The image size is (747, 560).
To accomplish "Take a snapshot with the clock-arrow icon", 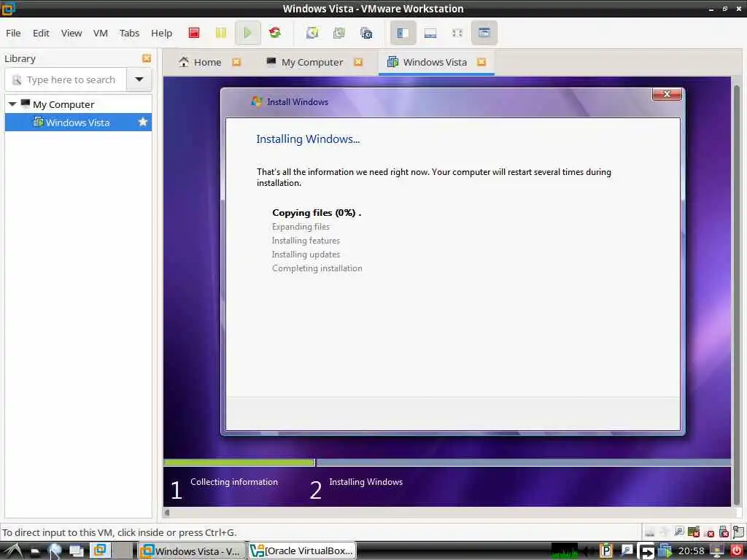I will 312,33.
